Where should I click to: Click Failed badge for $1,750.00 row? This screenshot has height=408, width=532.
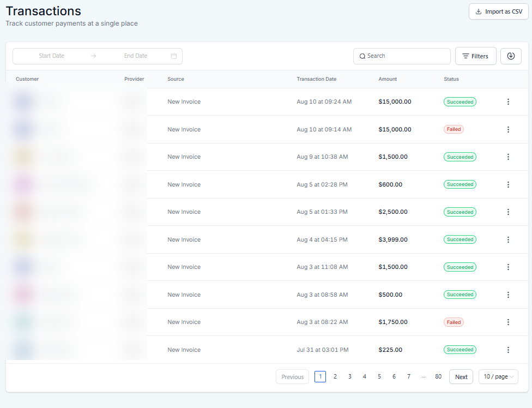[x=454, y=322]
